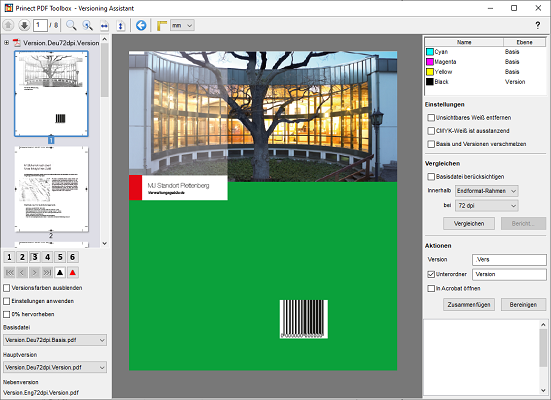Click the Vergleichen button
The height and width of the screenshot is (400, 551).
[469, 224]
